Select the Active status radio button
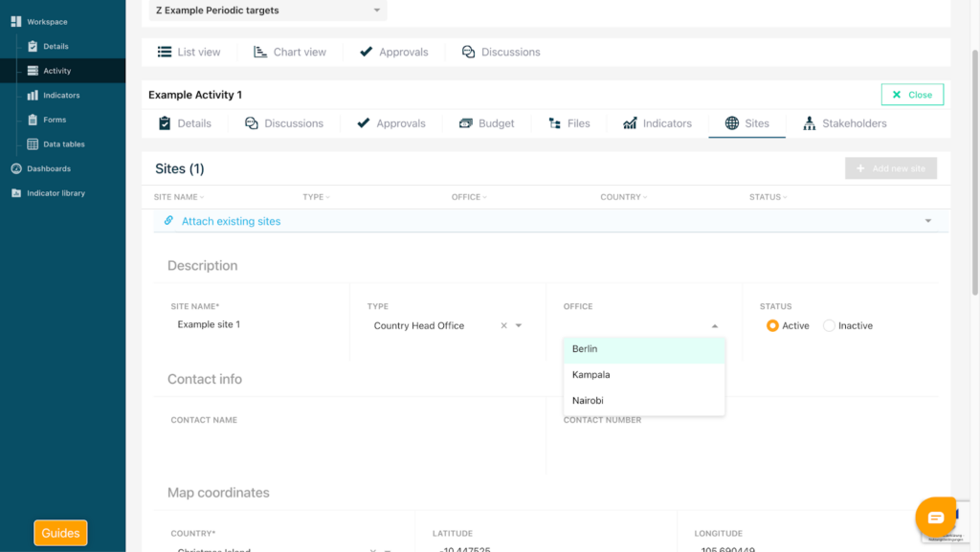Image resolution: width=980 pixels, height=552 pixels. tap(772, 326)
